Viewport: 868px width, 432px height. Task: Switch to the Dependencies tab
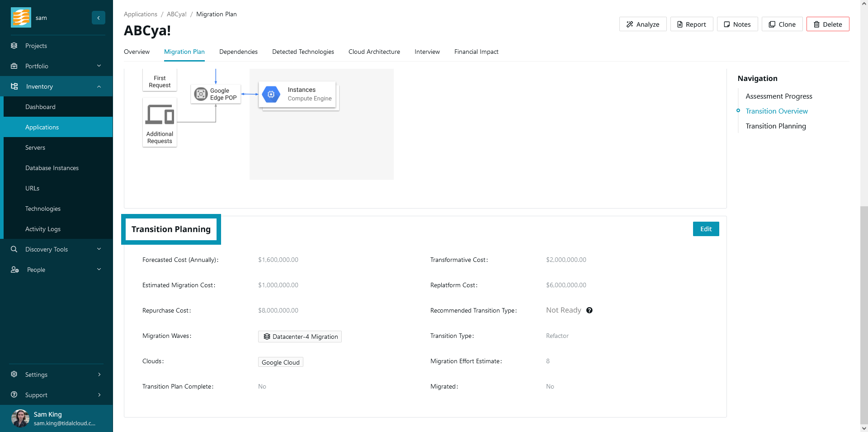(238, 52)
